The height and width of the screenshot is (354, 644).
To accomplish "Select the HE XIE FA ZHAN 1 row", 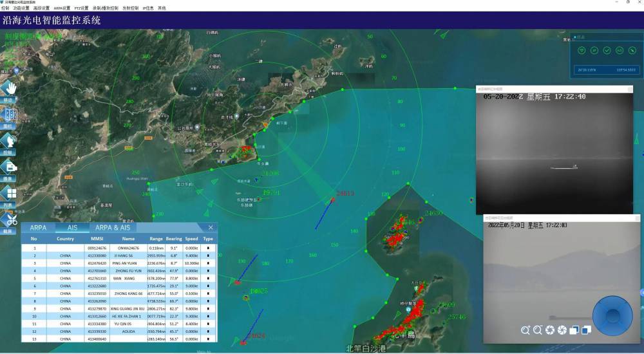I will (119, 316).
